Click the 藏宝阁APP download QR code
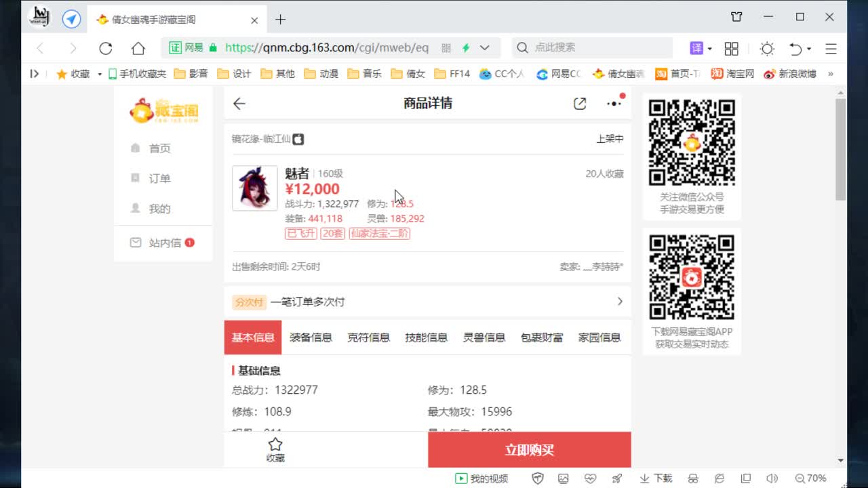 pyautogui.click(x=692, y=277)
